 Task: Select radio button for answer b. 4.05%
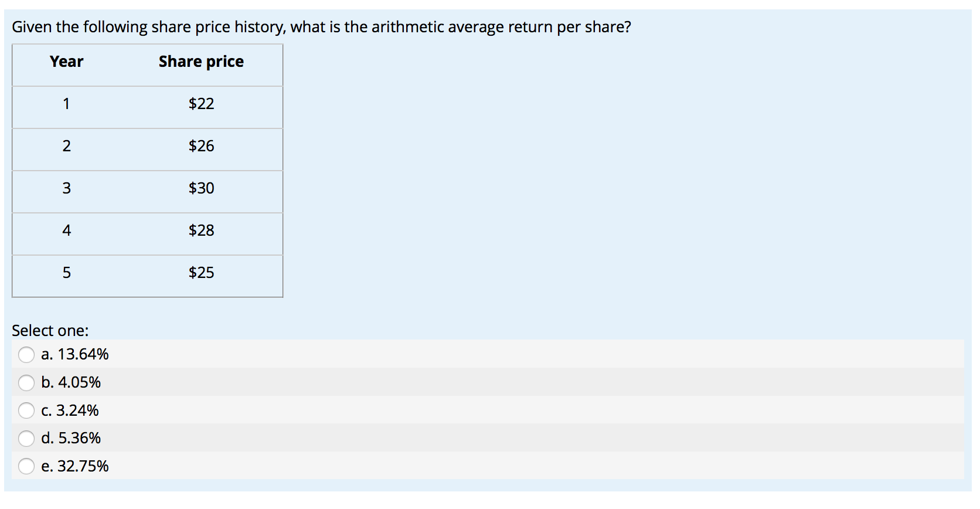(27, 383)
